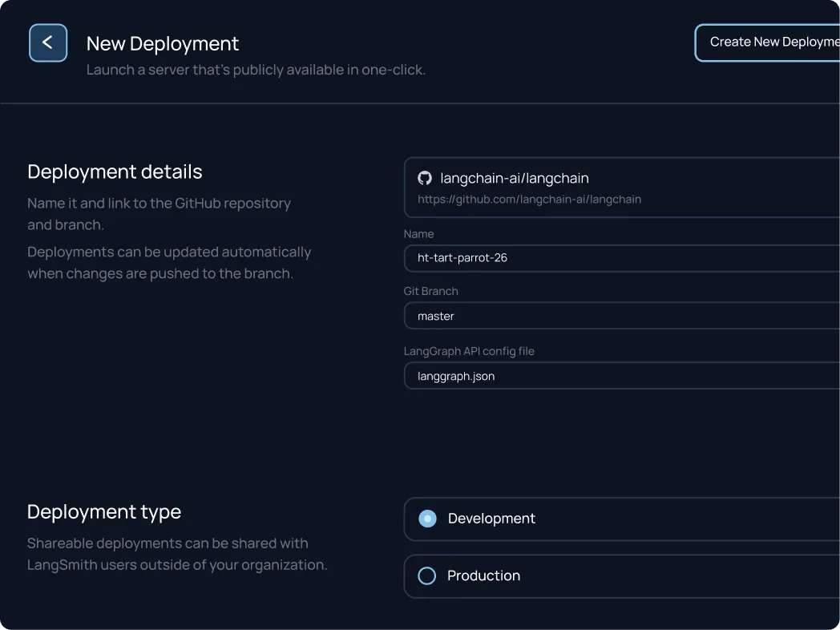Screen dimensions: 840x630
Task: Click the Git Branch label
Action: (x=430, y=292)
